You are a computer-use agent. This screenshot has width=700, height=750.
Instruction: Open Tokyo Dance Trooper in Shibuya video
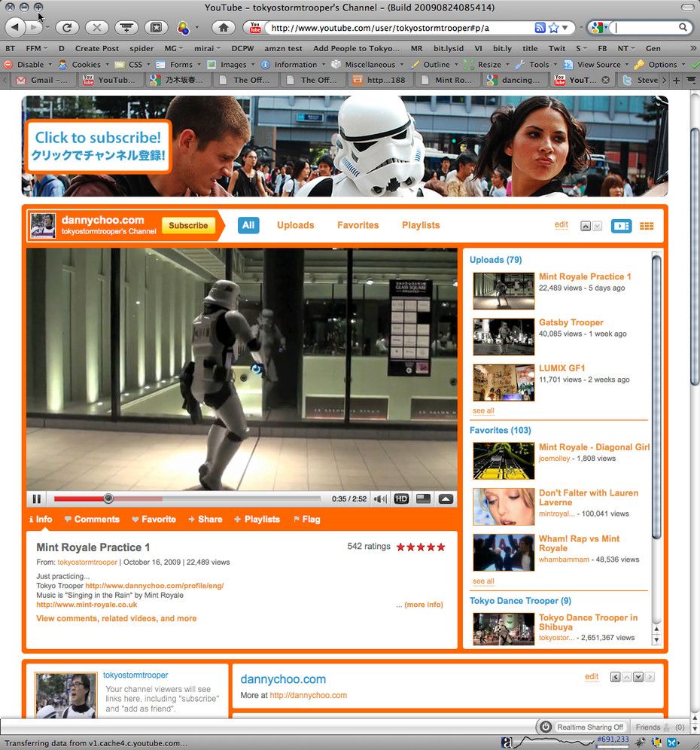[588, 622]
